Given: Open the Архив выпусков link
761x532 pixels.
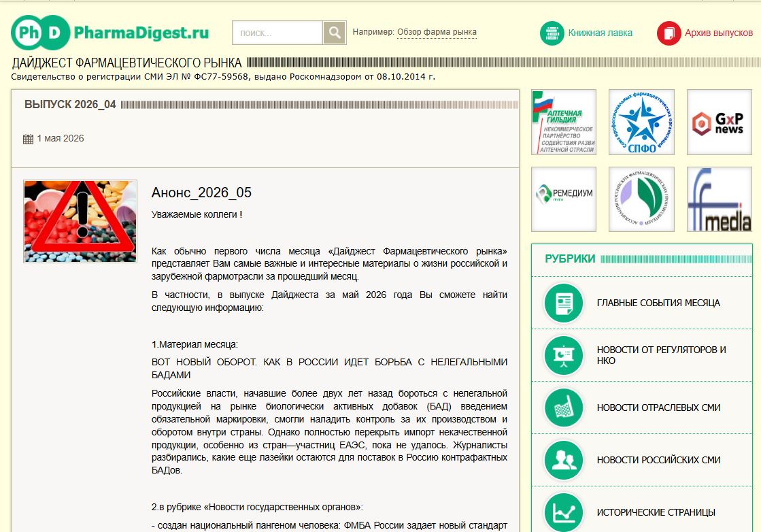Looking at the screenshot, I should coord(719,33).
